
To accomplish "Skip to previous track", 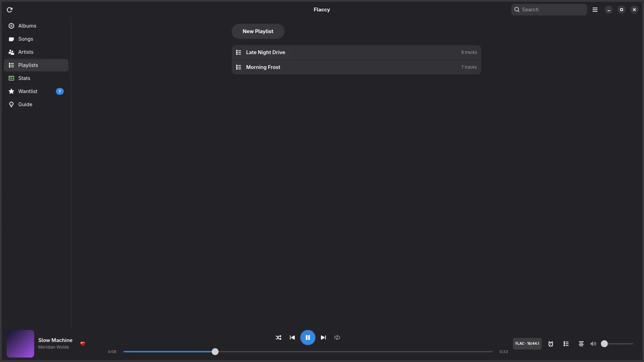I will coord(292,338).
